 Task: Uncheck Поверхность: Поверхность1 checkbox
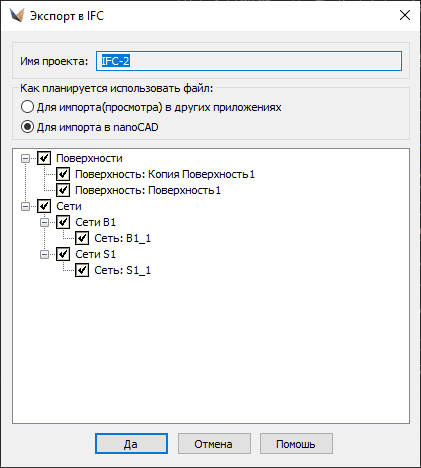point(63,190)
